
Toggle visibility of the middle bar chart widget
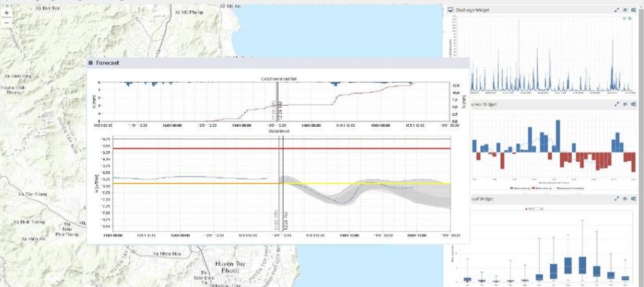click(625, 104)
